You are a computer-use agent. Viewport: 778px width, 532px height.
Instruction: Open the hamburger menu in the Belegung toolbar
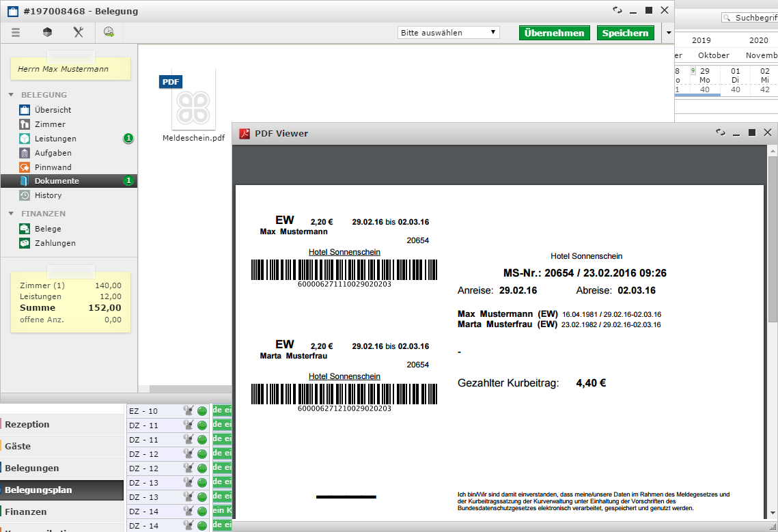pyautogui.click(x=16, y=33)
